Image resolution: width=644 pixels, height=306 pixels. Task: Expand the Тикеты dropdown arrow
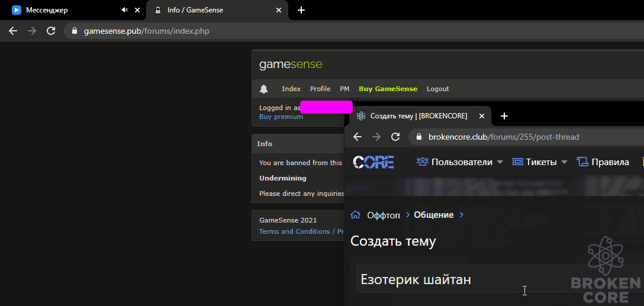pyautogui.click(x=564, y=162)
